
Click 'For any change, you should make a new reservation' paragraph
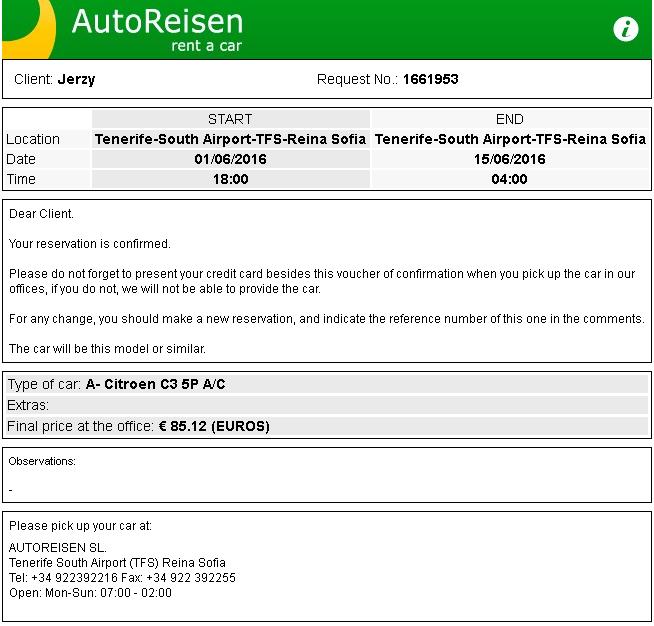pos(327,319)
